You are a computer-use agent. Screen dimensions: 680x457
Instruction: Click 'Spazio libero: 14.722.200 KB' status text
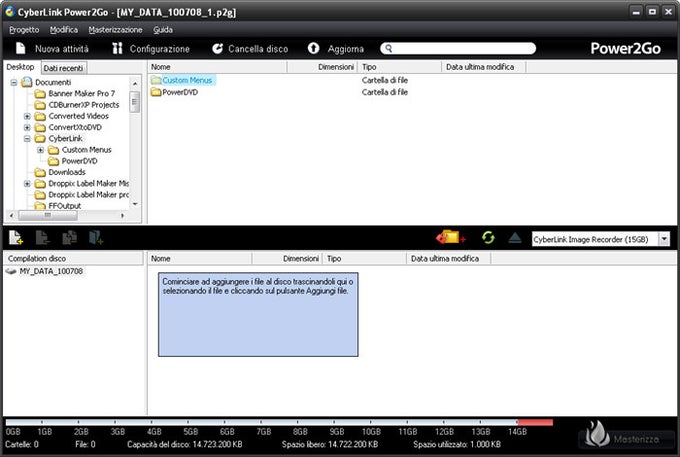pos(330,444)
